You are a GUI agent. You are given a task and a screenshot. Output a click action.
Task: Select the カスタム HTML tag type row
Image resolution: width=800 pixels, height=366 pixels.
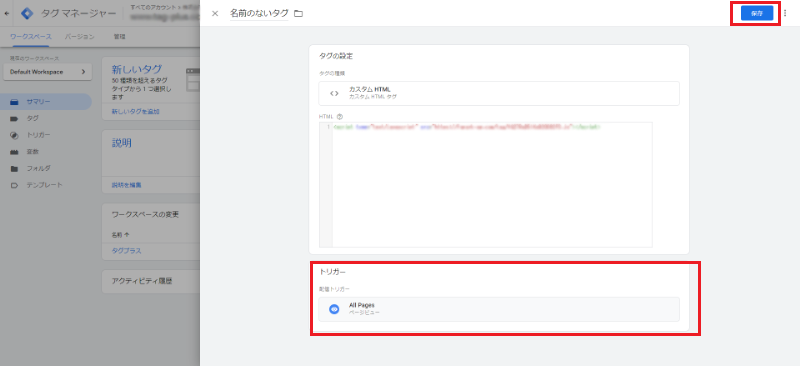pyautogui.click(x=499, y=93)
